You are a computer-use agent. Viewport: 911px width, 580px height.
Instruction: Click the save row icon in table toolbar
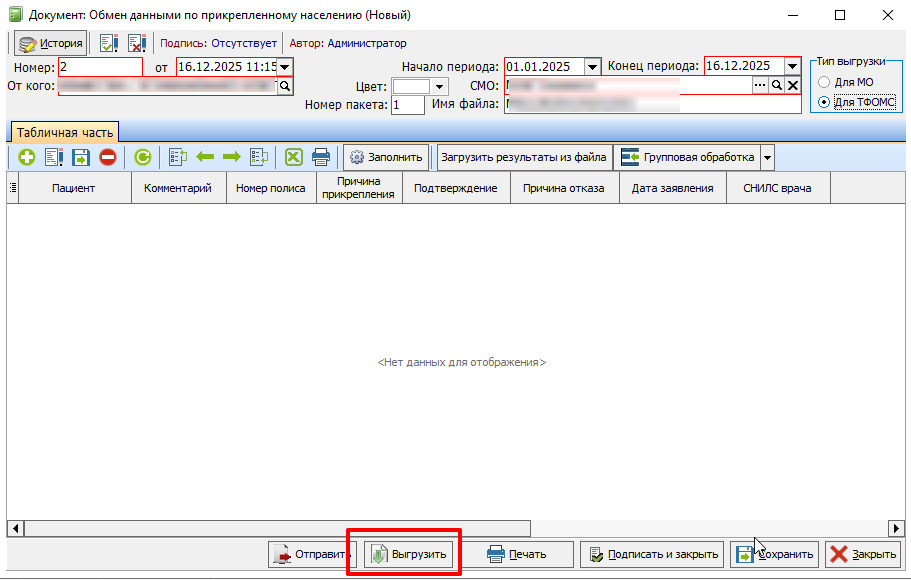[80, 157]
